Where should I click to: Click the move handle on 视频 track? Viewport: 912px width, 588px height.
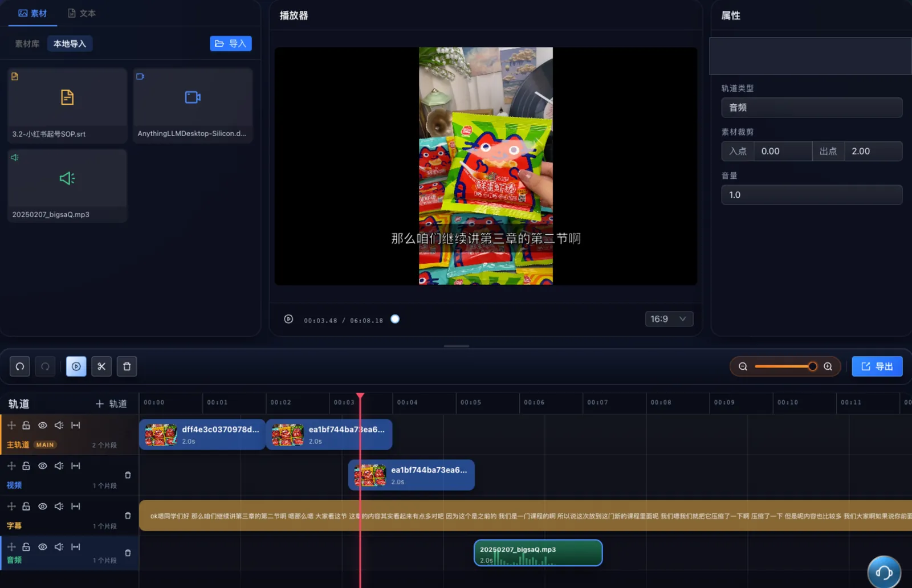(11, 465)
